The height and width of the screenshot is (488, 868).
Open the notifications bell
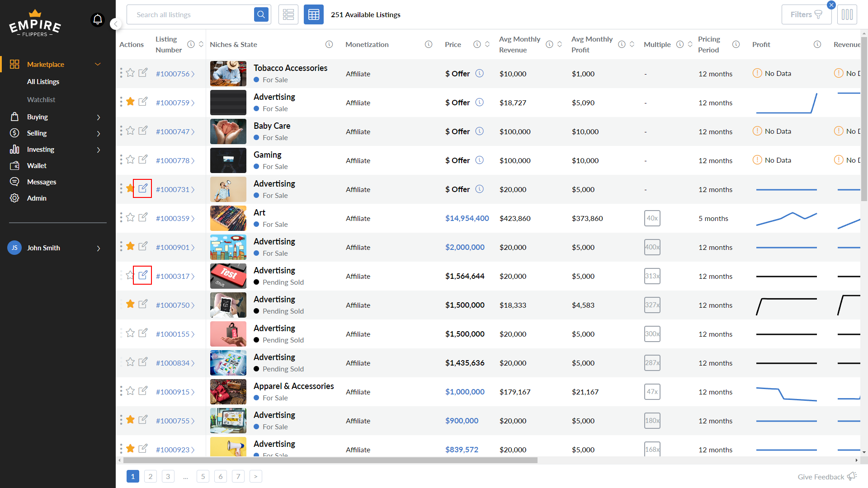(98, 20)
